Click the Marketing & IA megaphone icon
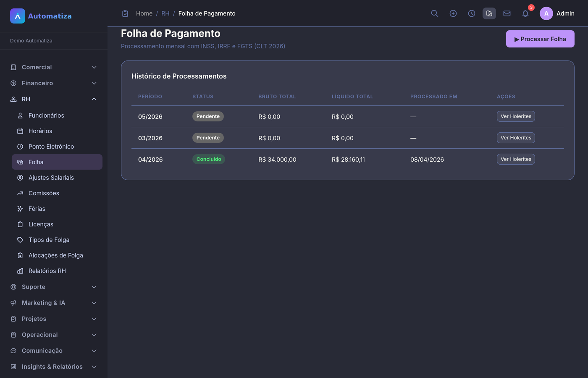Image resolution: width=588 pixels, height=378 pixels. click(x=13, y=303)
